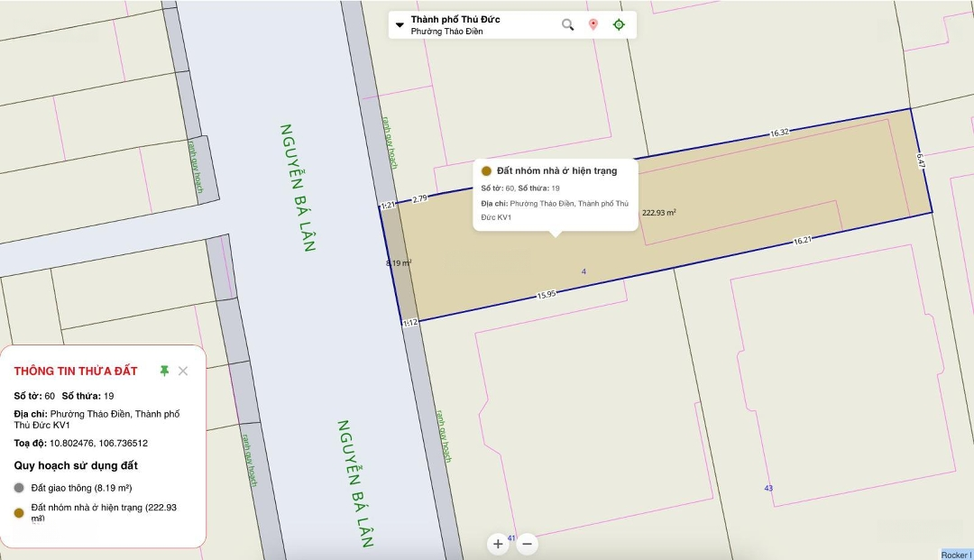Click the brown residential land swatch in panel
This screenshot has height=560, width=974.
point(20,513)
